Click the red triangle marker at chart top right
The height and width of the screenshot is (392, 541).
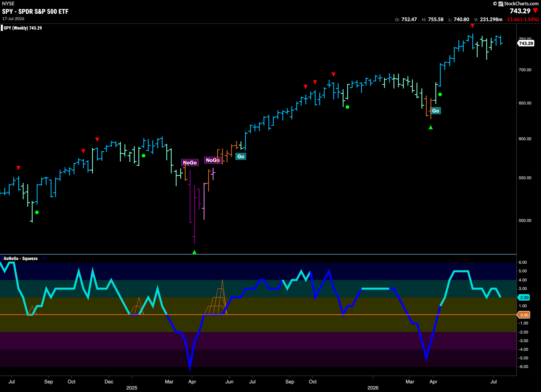click(x=472, y=26)
